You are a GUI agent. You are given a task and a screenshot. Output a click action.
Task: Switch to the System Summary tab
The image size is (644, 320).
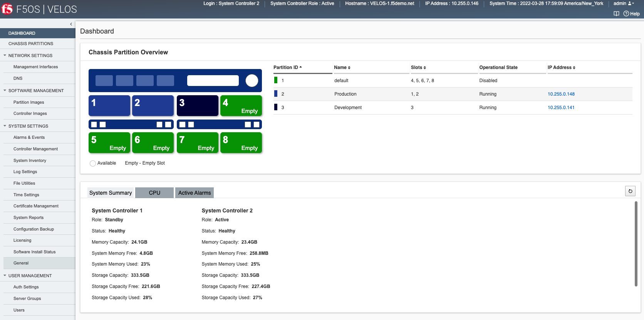click(111, 193)
